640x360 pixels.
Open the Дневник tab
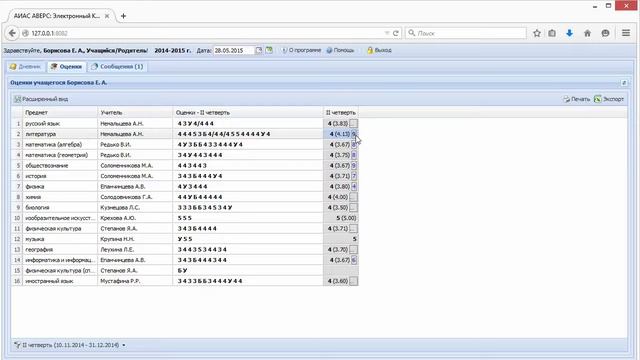coord(25,67)
